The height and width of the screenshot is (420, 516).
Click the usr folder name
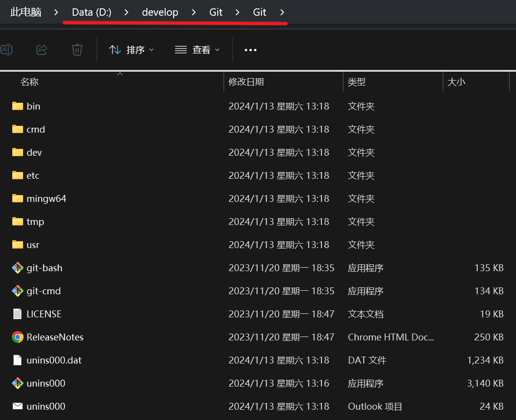[33, 245]
